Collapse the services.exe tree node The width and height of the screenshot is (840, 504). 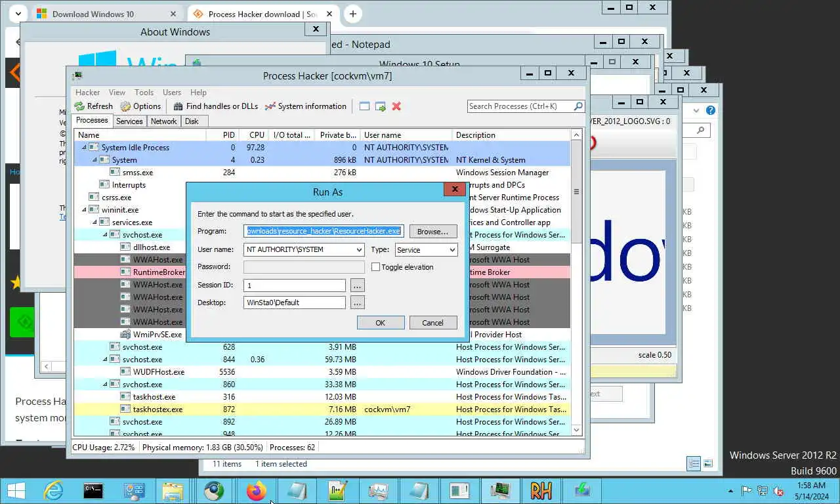tap(94, 222)
